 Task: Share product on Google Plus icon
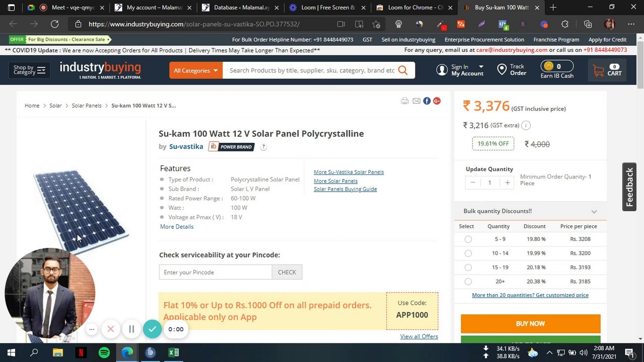[437, 101]
